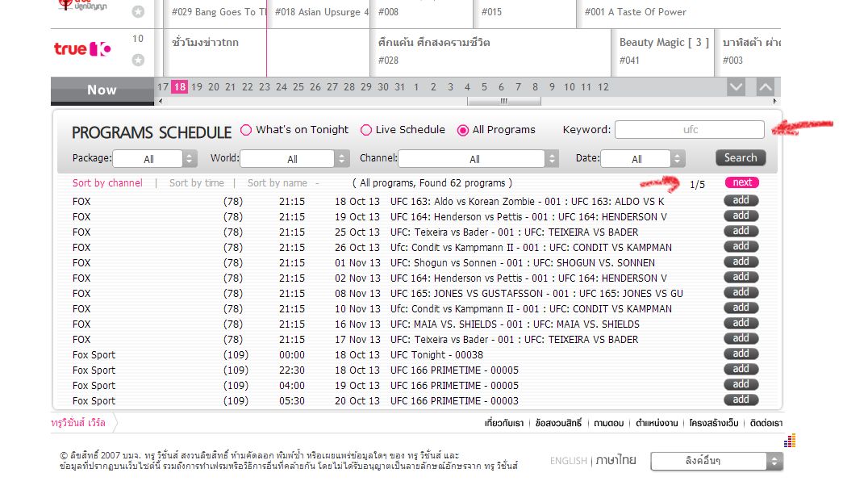868x498 pixels.
Task: Add the 17 Nov Teixeira vs Bader program
Action: tap(741, 338)
